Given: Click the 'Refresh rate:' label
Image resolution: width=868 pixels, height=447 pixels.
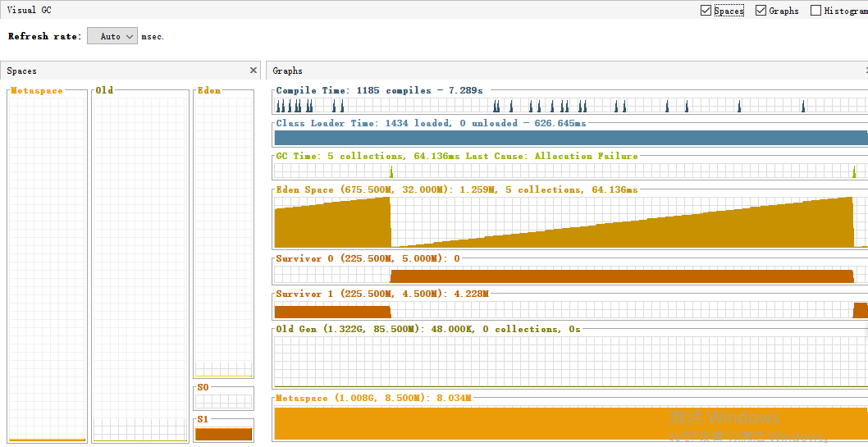Looking at the screenshot, I should (x=45, y=36).
